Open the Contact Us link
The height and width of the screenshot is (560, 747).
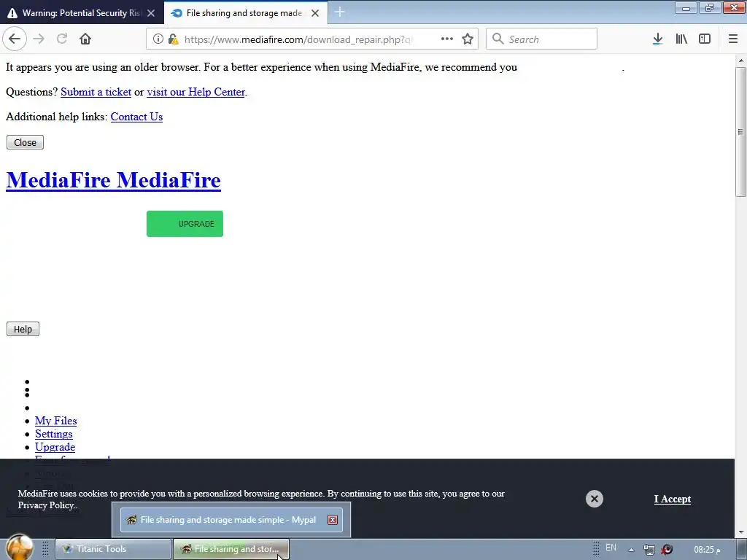136,117
